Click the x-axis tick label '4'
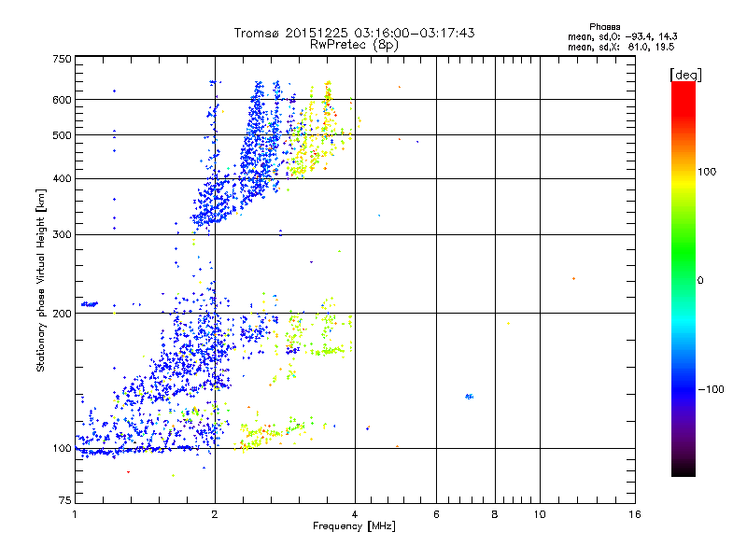Image resolution: width=747 pixels, height=560 pixels. pos(355,514)
